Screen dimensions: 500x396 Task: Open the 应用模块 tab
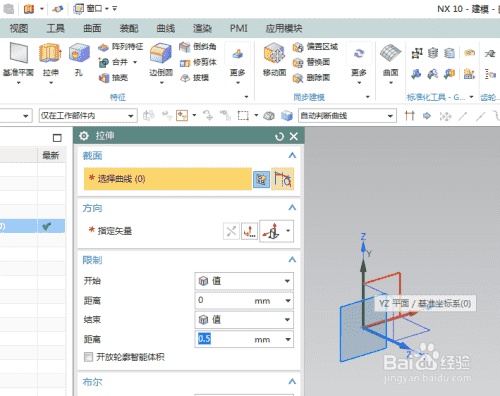point(284,28)
